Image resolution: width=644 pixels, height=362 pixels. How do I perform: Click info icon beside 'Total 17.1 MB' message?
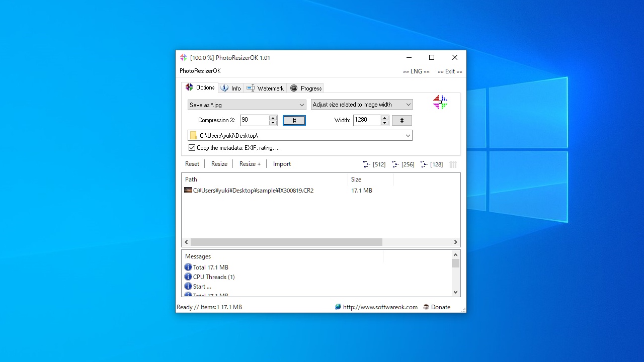[x=188, y=267]
